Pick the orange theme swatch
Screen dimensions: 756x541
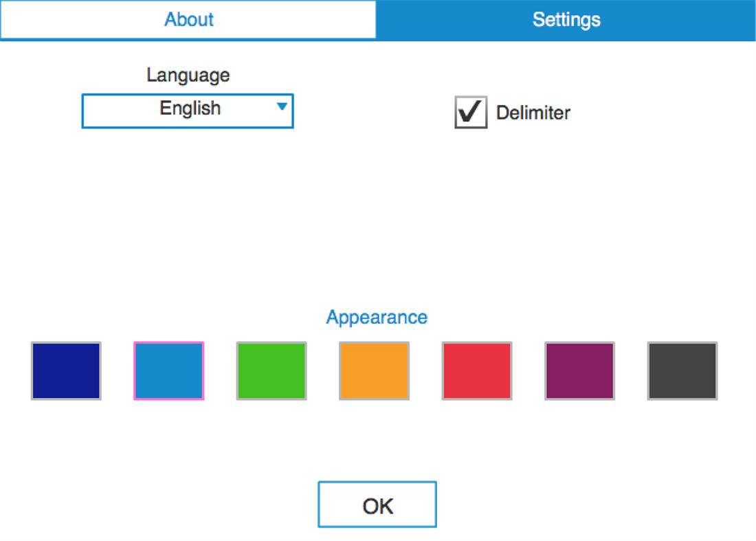pos(374,371)
